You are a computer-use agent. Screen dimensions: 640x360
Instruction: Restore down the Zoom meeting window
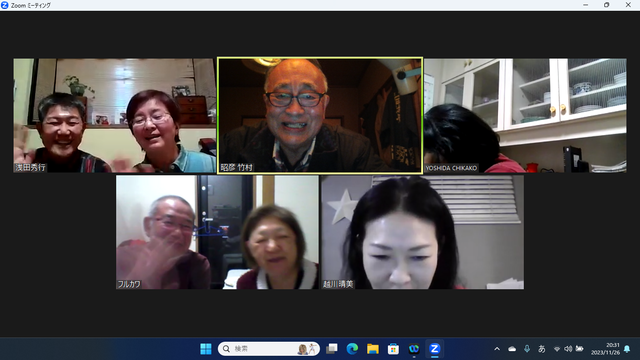607,5
